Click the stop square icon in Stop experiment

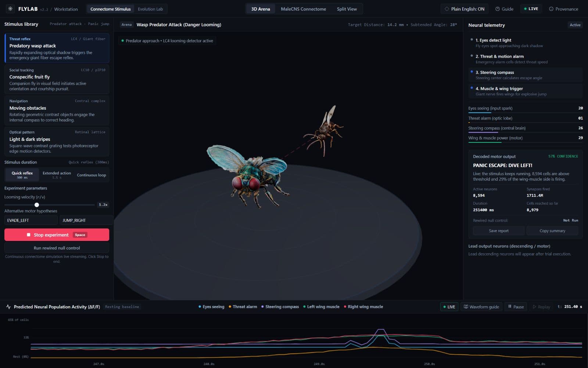click(x=29, y=235)
